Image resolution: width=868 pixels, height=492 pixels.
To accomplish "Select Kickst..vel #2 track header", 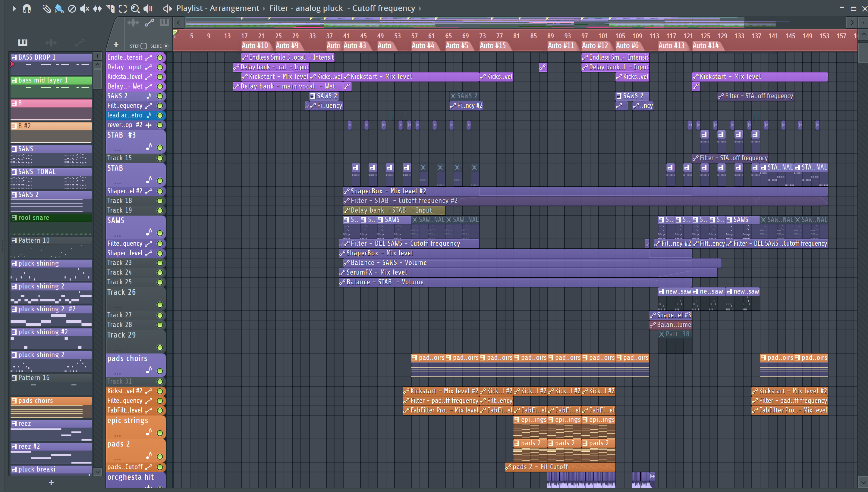I will 136,391.
